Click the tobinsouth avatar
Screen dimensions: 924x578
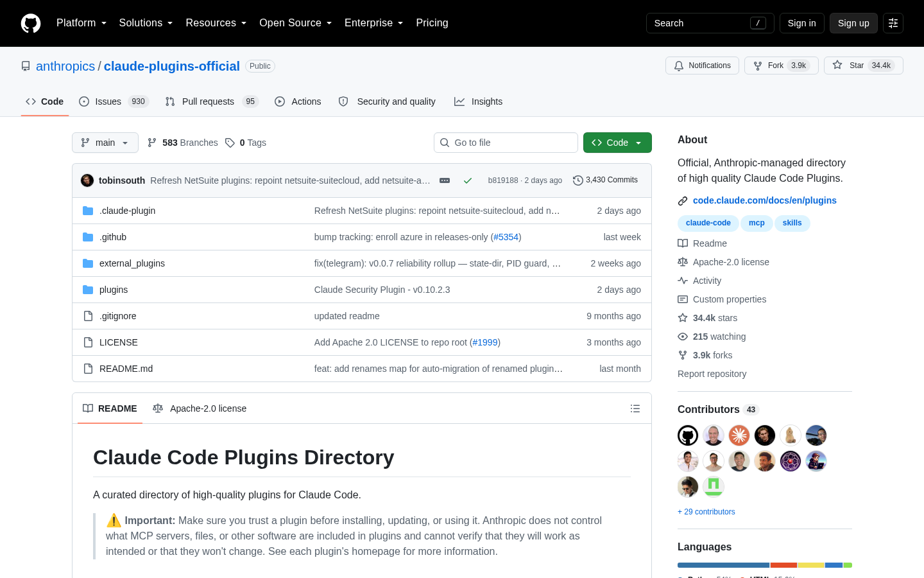(87, 180)
